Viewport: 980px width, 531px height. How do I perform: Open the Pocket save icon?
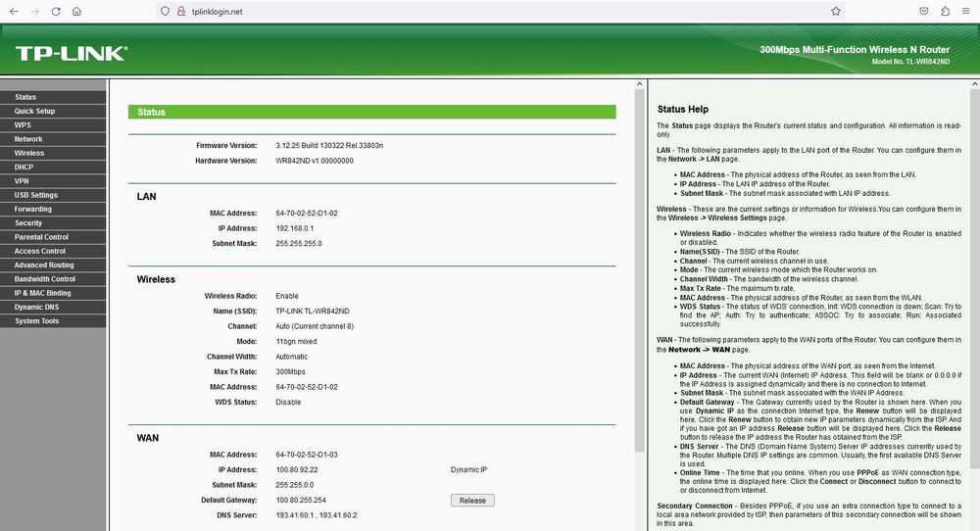924,11
